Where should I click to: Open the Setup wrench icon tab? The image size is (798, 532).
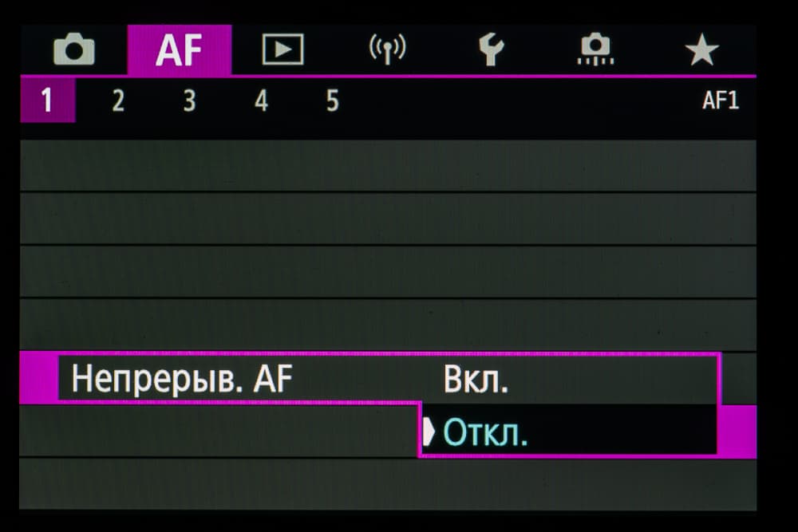point(491,51)
